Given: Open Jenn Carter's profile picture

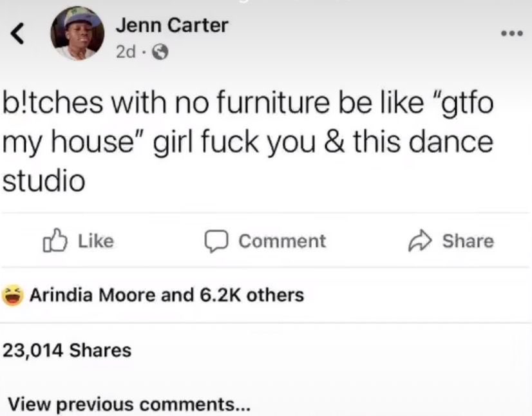Looking at the screenshot, I should 77,33.
